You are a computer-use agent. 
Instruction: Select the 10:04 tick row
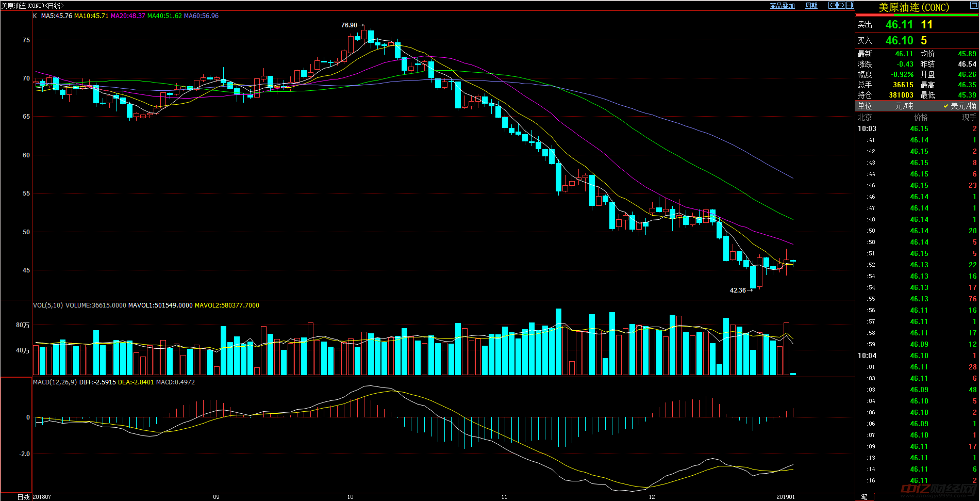[x=917, y=356]
